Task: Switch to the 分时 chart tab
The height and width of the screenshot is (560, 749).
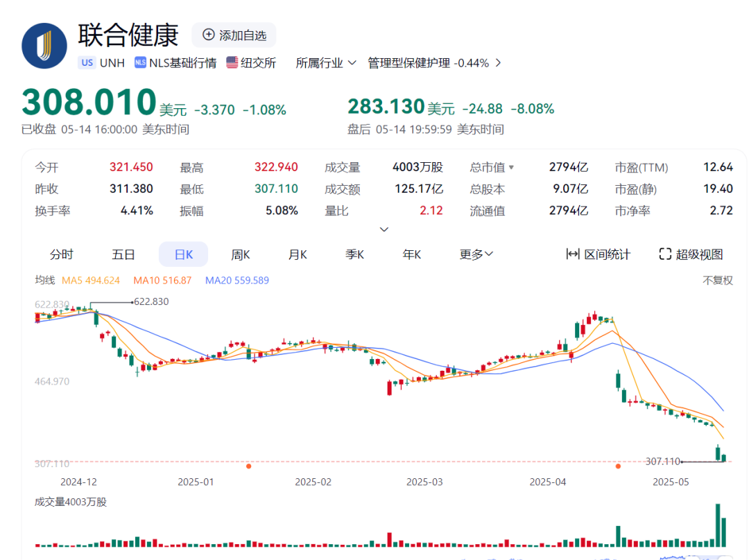Action: pyautogui.click(x=62, y=254)
